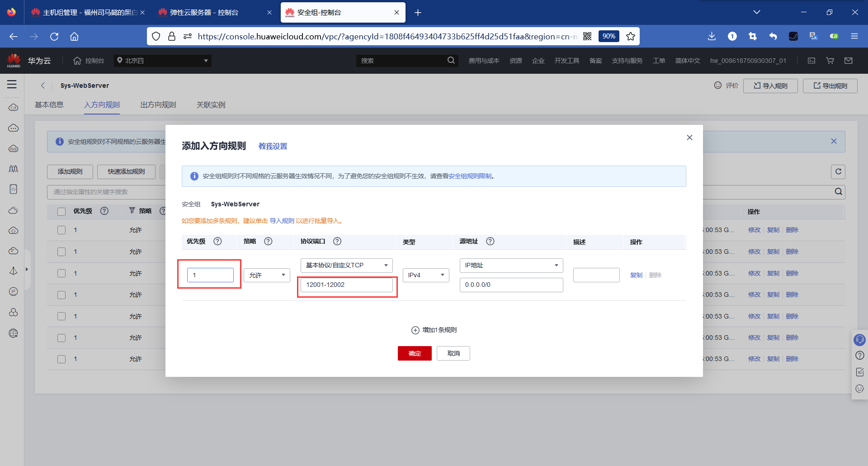Image resolution: width=868 pixels, height=466 pixels.
Task: Check the fourth rule row checkbox
Action: click(x=61, y=295)
